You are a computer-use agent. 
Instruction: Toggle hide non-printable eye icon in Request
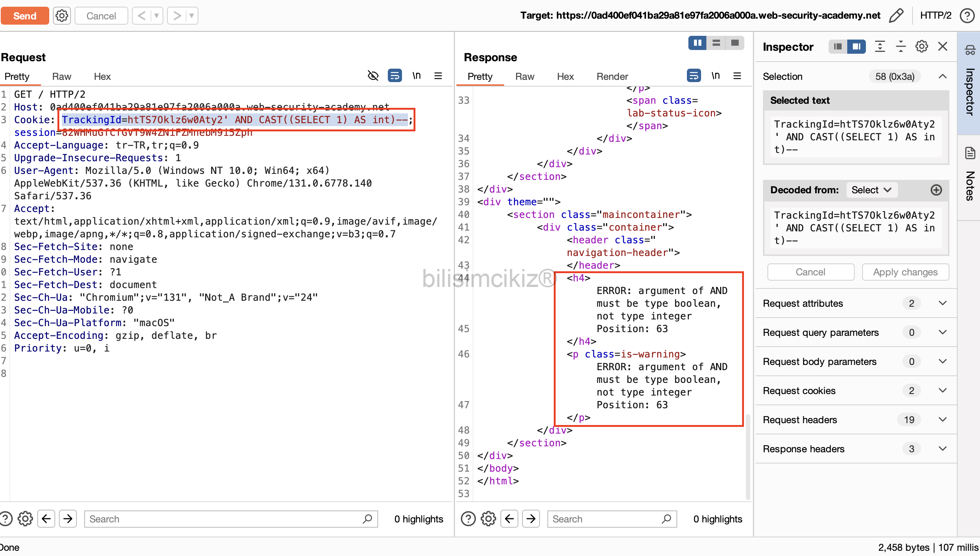coord(373,76)
